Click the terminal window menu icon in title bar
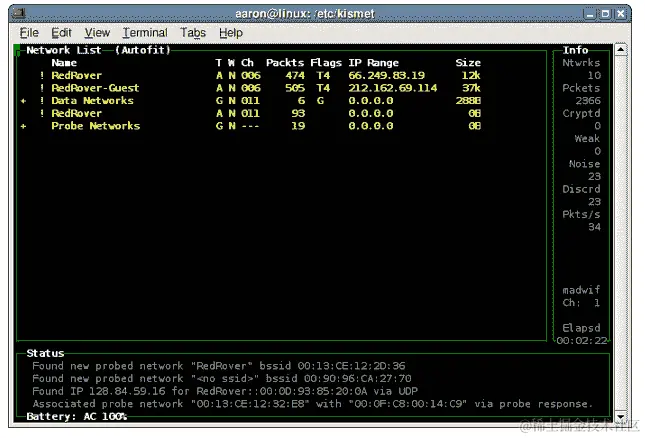Screen dimensions: 645x438 [x=19, y=14]
